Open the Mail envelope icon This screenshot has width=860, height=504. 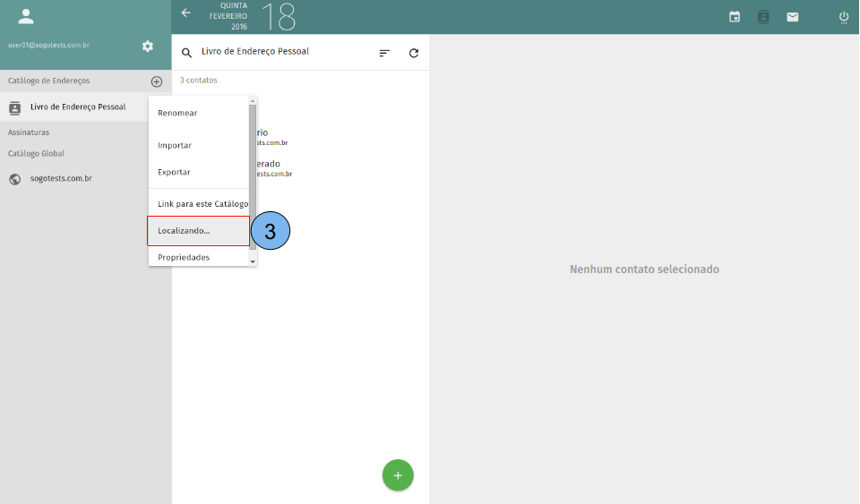pos(793,17)
